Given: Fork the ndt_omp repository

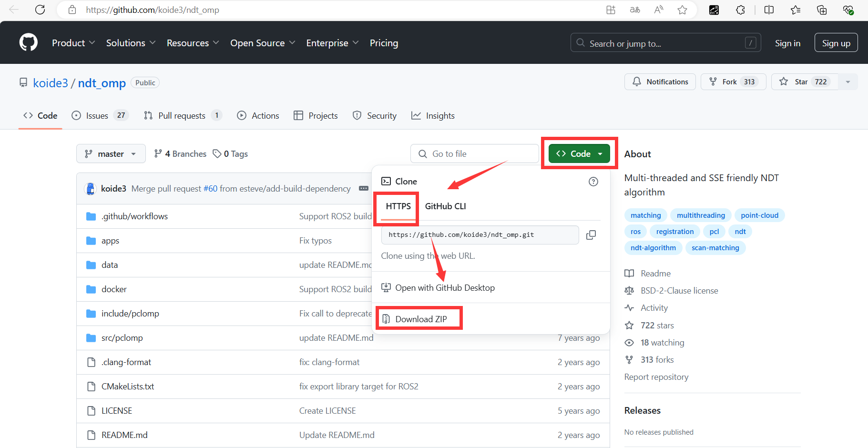Looking at the screenshot, I should pos(733,82).
